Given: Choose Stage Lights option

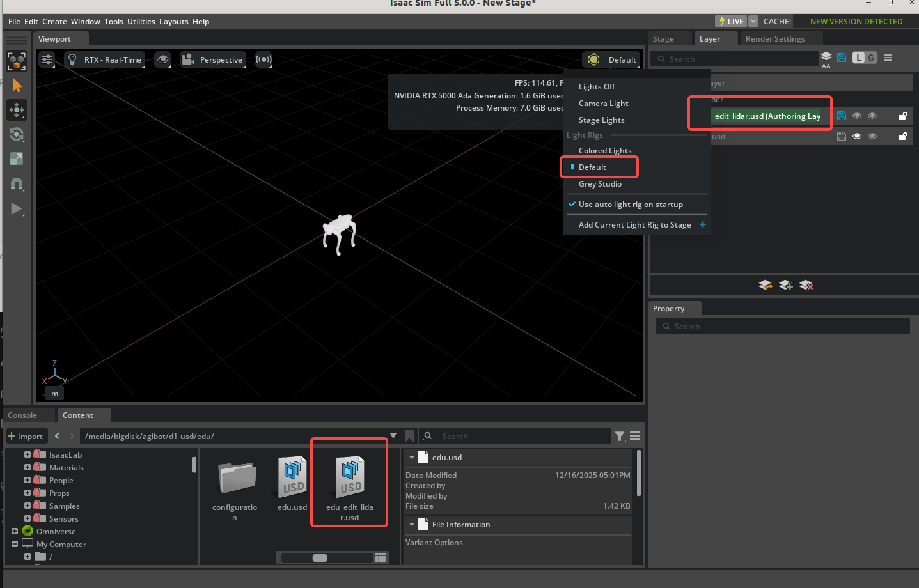Looking at the screenshot, I should [x=601, y=120].
